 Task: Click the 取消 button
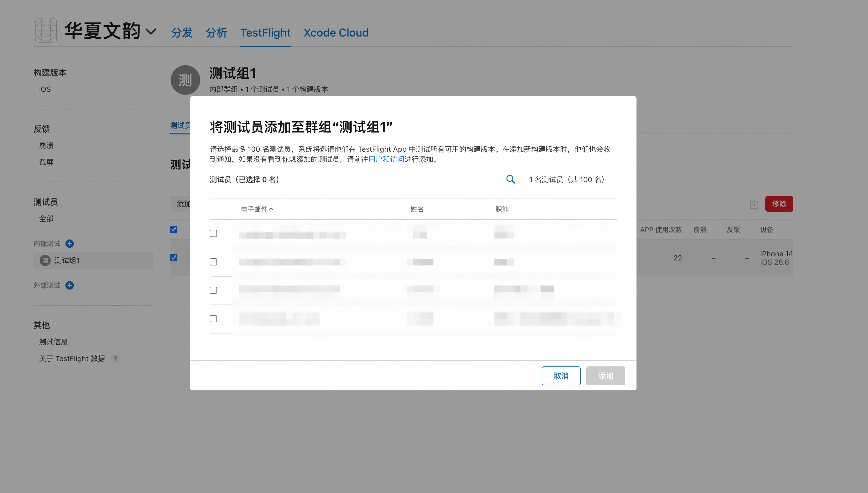(x=561, y=376)
